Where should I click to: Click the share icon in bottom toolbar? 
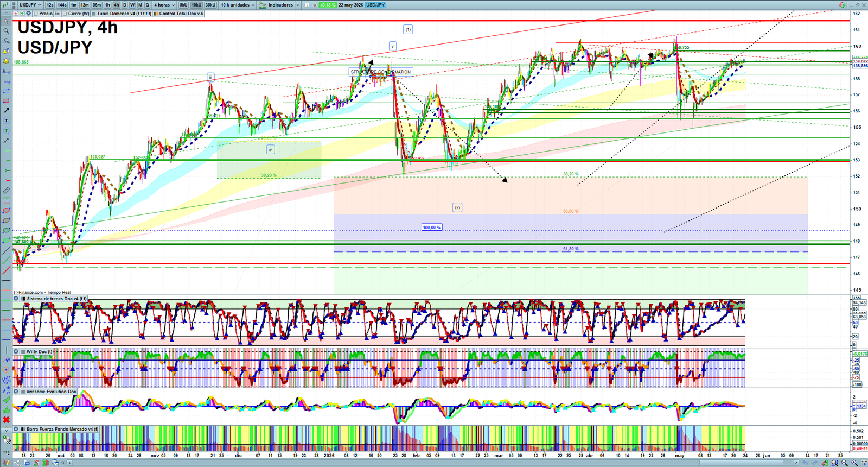(x=17, y=463)
